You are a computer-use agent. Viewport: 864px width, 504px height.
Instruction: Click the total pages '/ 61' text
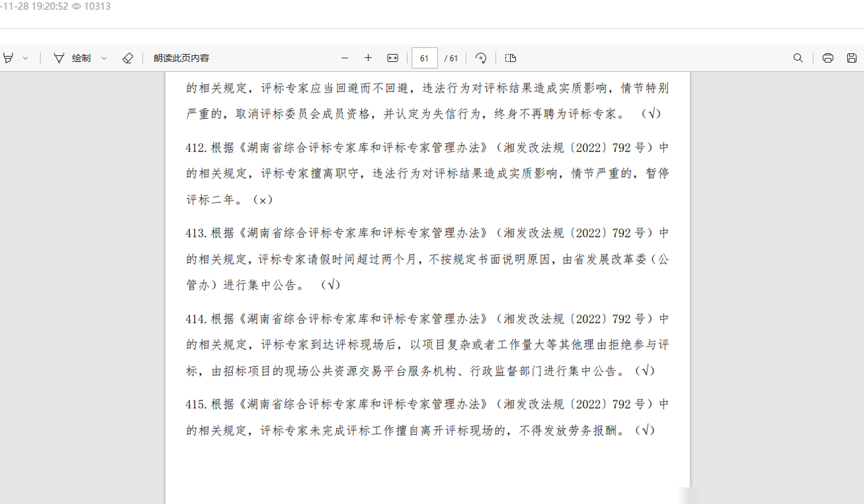[451, 58]
